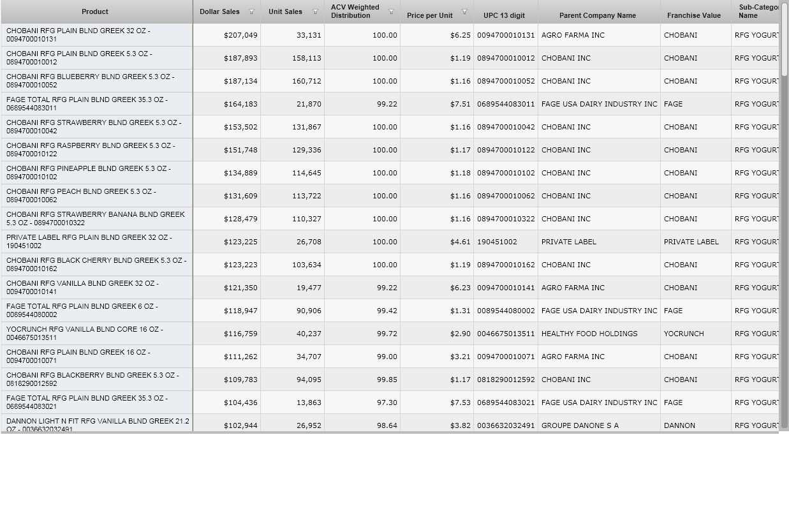Image resolution: width=789 pixels, height=532 pixels.
Task: Click the Parent Company Name column header
Action: [598, 15]
